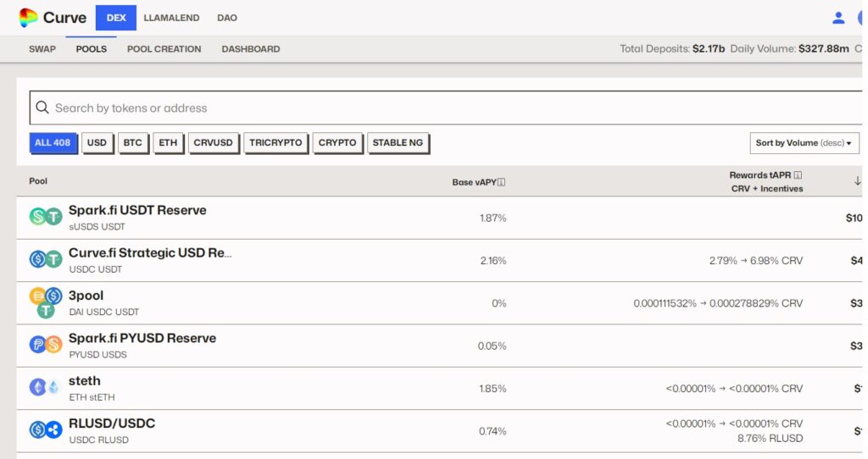Click the steth pool token icons
Viewport: 868px width, 459px height.
(46, 388)
